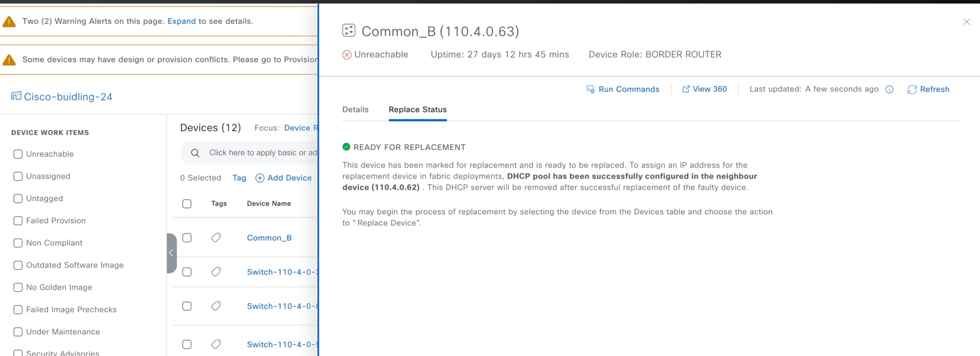Tick the No Golden Image checkbox
This screenshot has width=980, height=356.
pyautogui.click(x=18, y=288)
